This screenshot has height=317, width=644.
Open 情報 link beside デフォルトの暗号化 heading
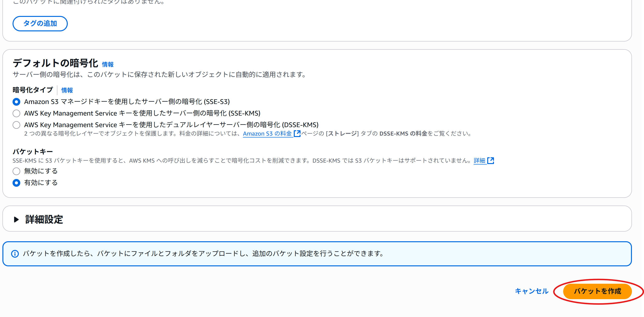[108, 64]
